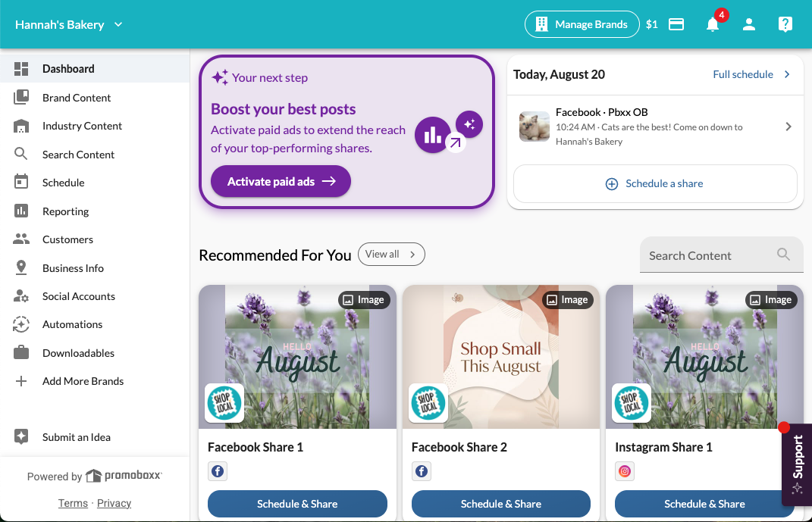Image resolution: width=812 pixels, height=522 pixels.
Task: Click Activate paid ads button
Action: pos(281,181)
